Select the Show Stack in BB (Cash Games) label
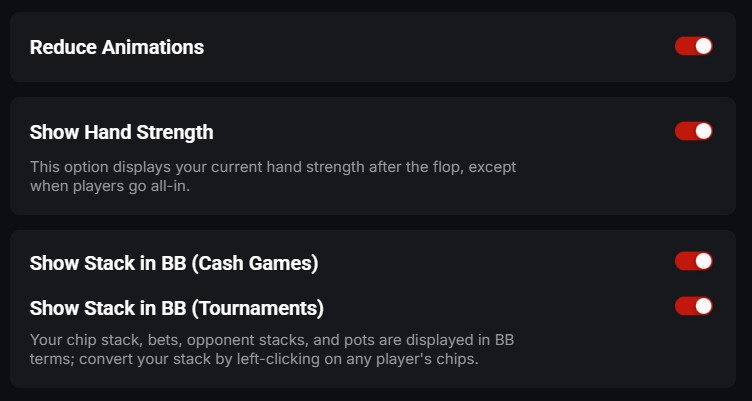 tap(174, 263)
